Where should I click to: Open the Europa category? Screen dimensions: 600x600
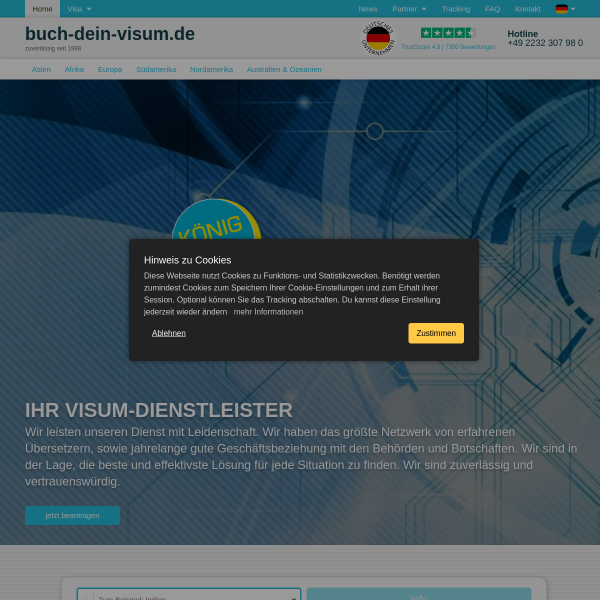pyautogui.click(x=110, y=69)
